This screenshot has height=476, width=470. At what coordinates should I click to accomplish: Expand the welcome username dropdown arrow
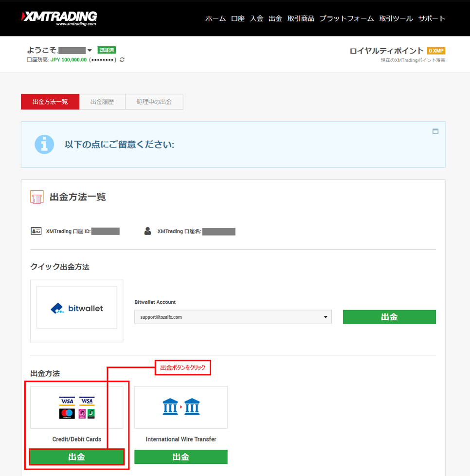(x=90, y=50)
